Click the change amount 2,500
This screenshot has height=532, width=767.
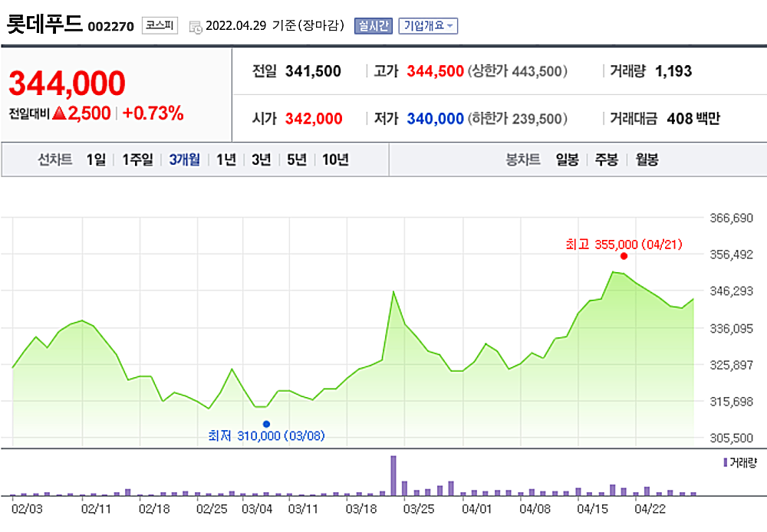89,113
